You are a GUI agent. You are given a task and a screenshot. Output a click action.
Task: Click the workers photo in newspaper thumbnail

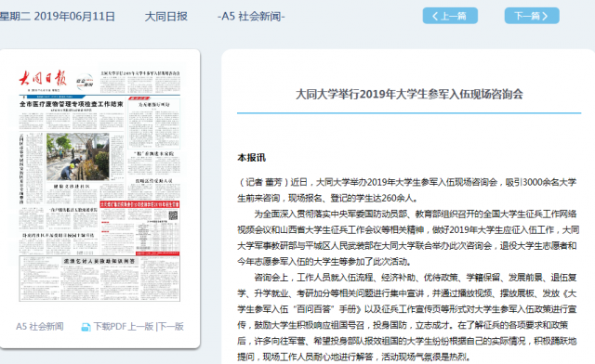tap(78, 157)
